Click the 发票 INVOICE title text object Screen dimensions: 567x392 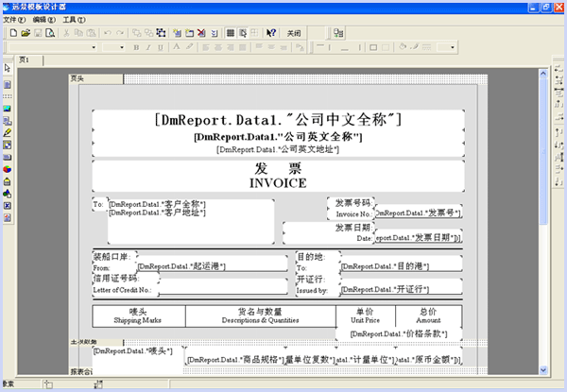tap(278, 176)
